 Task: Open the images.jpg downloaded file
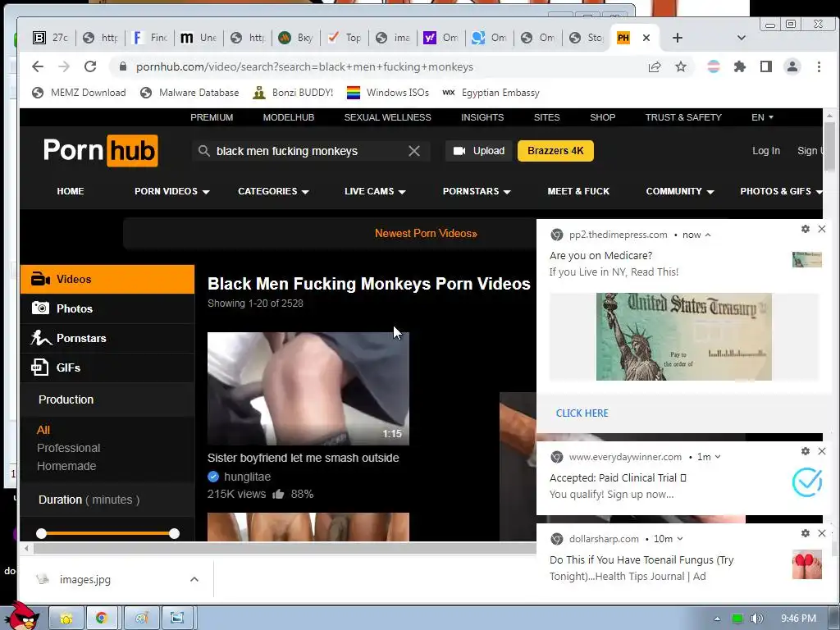pos(84,580)
